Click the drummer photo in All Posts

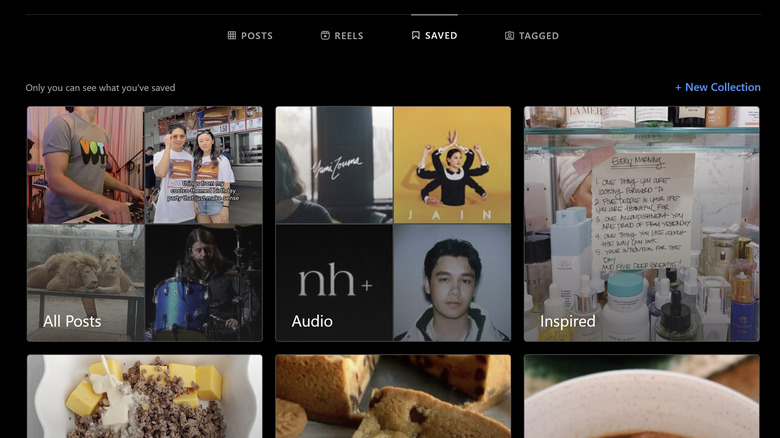[204, 283]
